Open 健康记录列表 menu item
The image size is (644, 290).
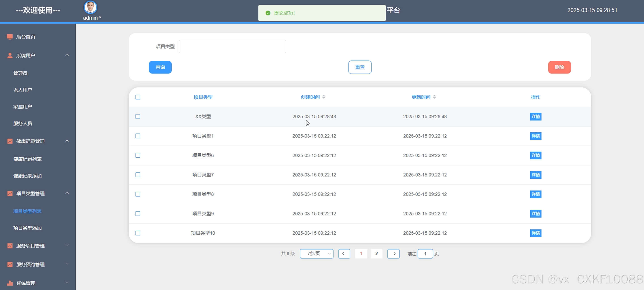(28, 159)
